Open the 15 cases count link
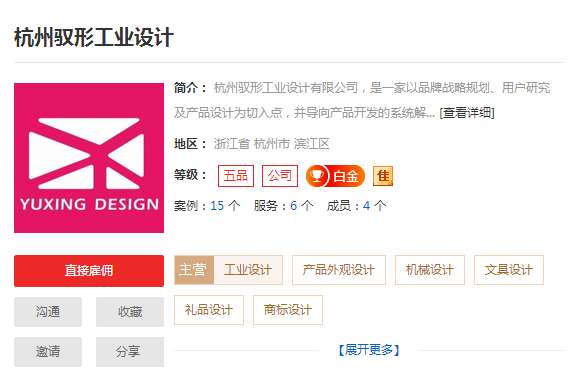Image resolution: width=575 pixels, height=379 pixels. point(217,206)
